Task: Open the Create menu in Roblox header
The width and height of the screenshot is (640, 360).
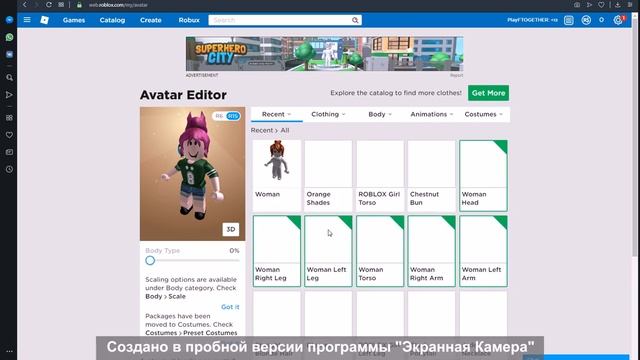Action: (x=151, y=20)
